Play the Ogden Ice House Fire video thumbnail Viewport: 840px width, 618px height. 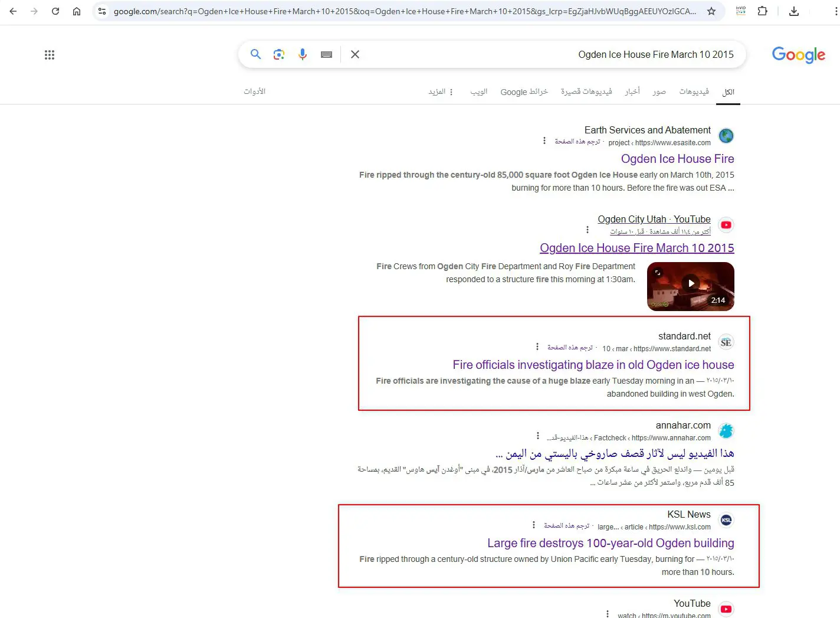[x=691, y=286]
